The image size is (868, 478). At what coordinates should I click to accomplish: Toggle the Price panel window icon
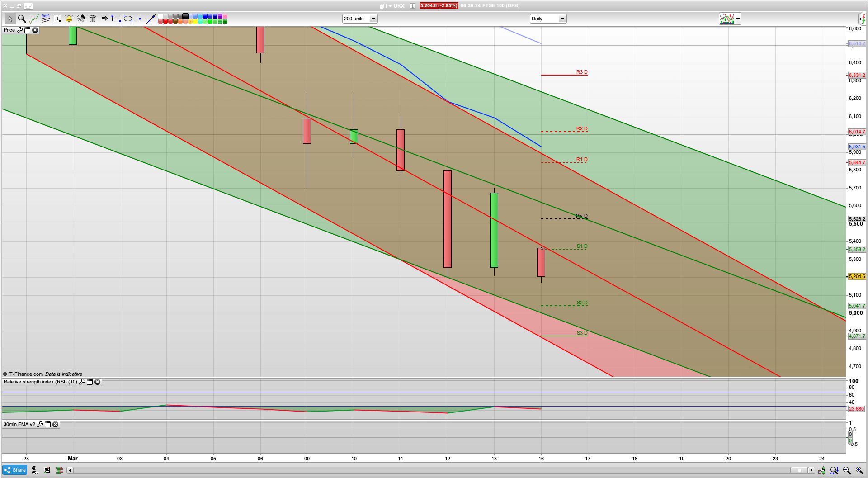(x=27, y=30)
